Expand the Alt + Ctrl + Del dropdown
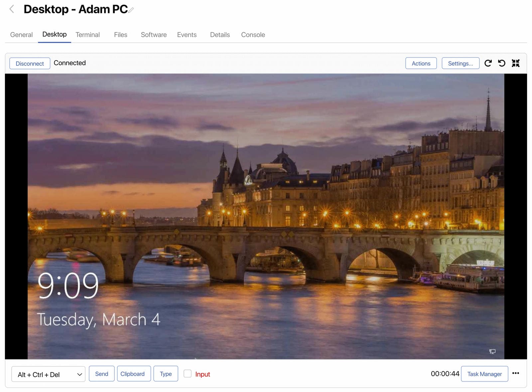The width and height of the screenshot is (532, 392). (48, 374)
